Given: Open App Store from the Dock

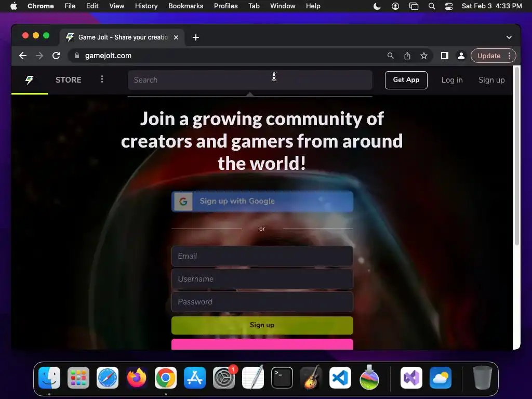Looking at the screenshot, I should pyautogui.click(x=195, y=378).
